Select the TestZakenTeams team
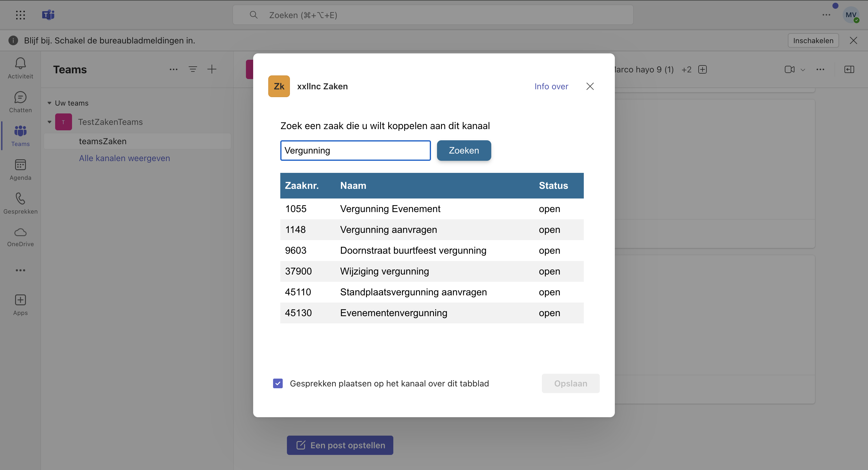 [111, 122]
